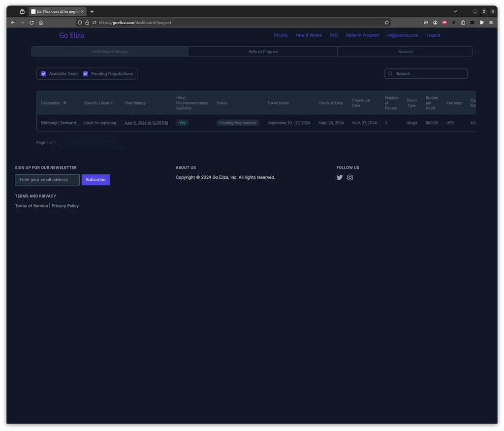Viewport: 504px width, 431px height.
Task: Open a new browser tab
Action: click(92, 12)
